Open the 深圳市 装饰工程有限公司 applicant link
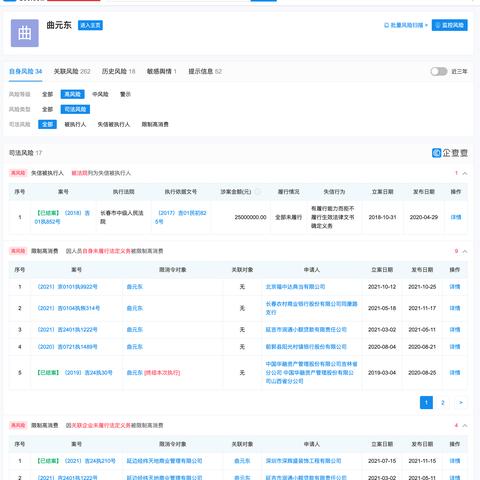480x480 pixels. tap(303, 461)
